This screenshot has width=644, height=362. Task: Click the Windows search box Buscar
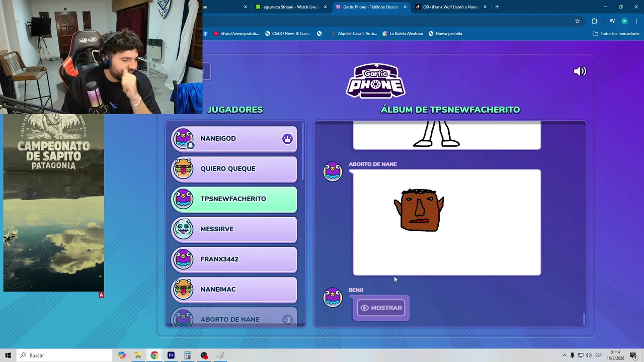pos(64,355)
